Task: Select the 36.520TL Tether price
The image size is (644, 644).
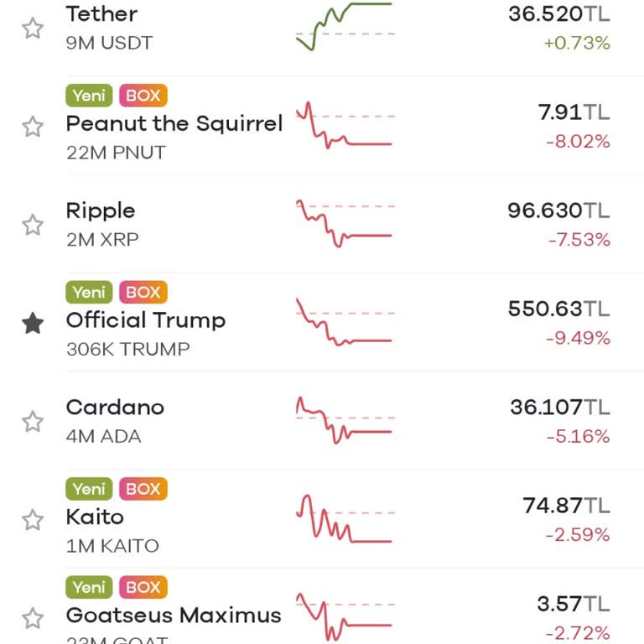Action: click(x=559, y=14)
